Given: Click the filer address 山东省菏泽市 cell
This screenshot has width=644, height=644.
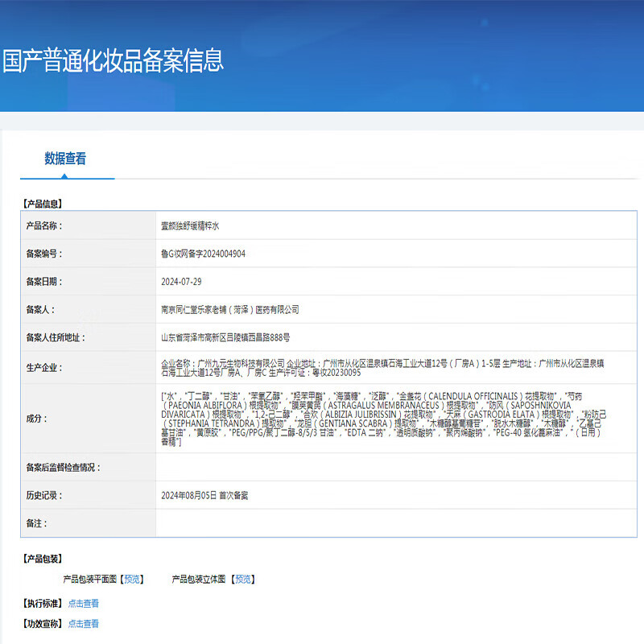Looking at the screenshot, I should 225,338.
